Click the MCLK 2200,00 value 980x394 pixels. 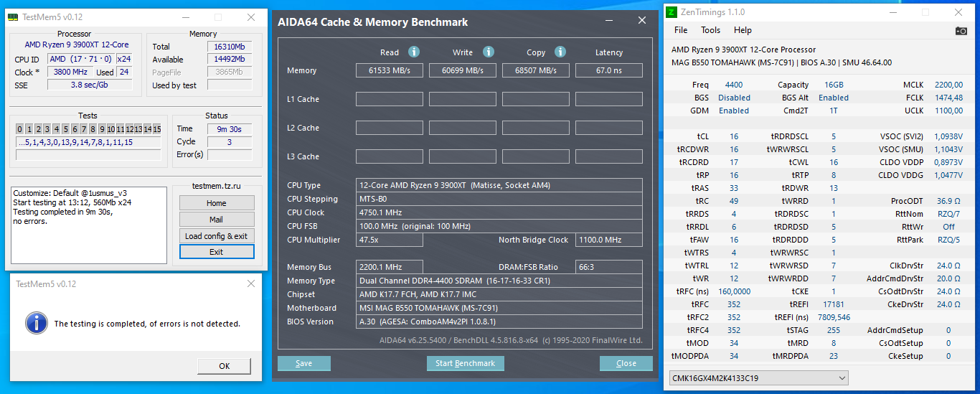click(x=948, y=85)
